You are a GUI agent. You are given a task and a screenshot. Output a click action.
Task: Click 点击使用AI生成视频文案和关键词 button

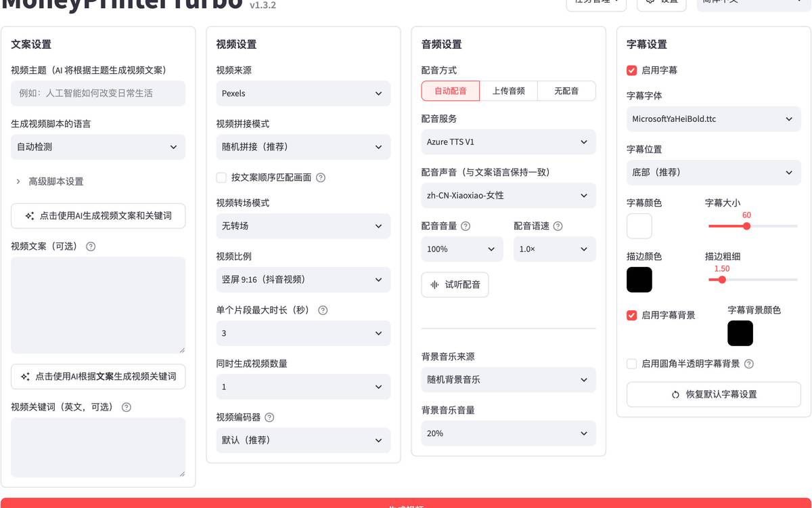click(98, 216)
